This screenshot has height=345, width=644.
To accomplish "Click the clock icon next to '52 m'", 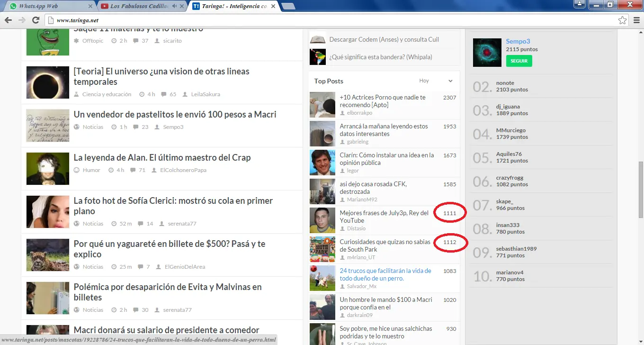I will pyautogui.click(x=114, y=224).
